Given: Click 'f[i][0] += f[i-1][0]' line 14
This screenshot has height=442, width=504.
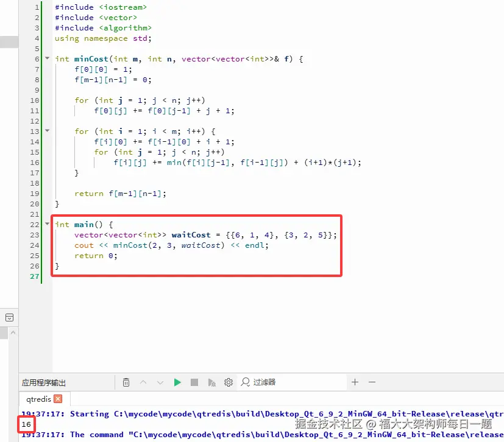Looking at the screenshot, I should click(165, 142).
